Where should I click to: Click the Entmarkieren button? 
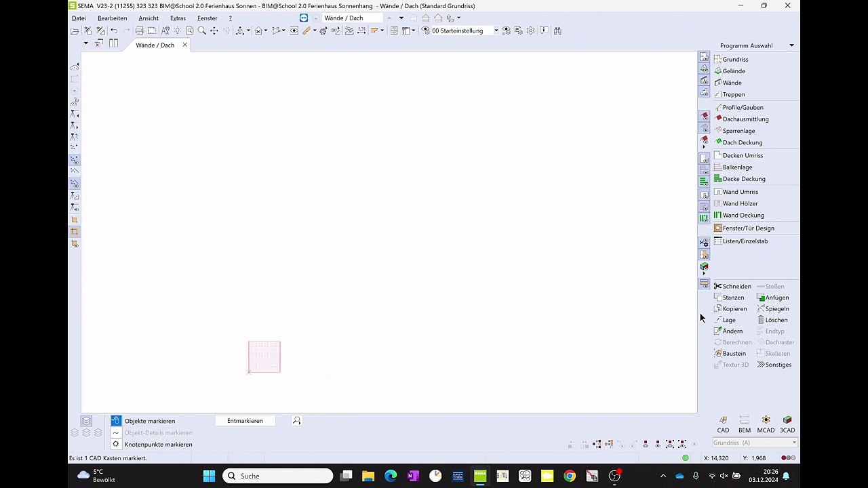click(245, 421)
